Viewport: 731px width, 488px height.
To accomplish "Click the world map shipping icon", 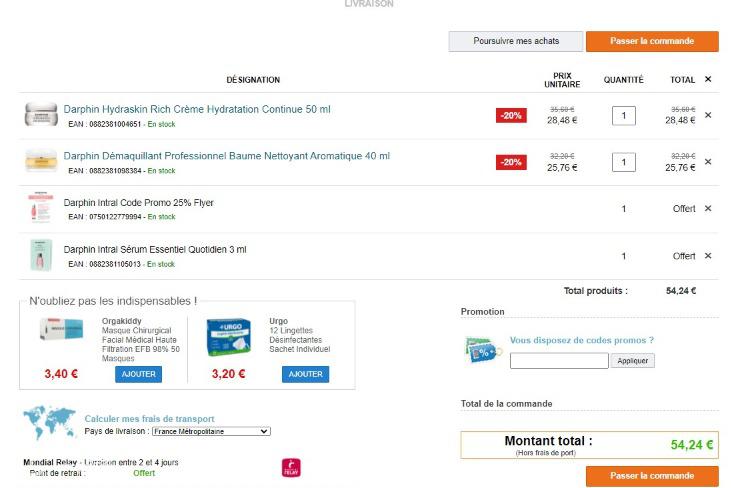I will coord(50,423).
